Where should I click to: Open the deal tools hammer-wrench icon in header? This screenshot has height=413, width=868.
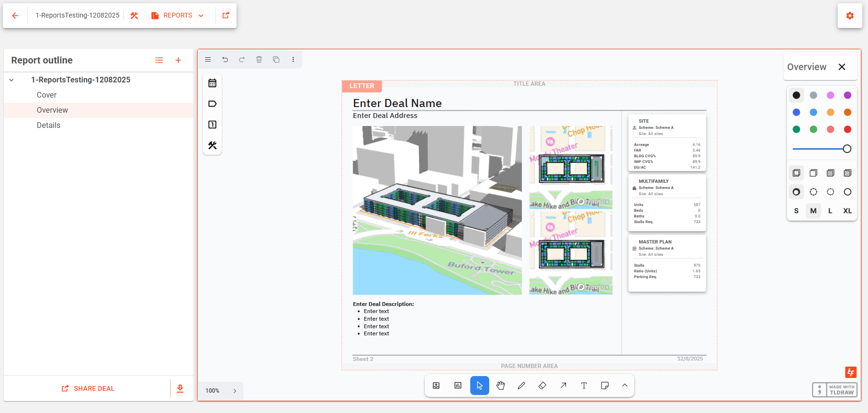(x=134, y=16)
